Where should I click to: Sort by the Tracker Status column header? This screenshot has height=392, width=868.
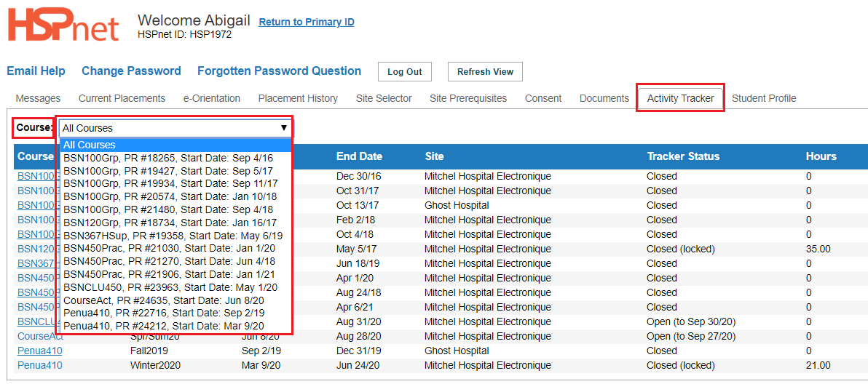pyautogui.click(x=683, y=156)
